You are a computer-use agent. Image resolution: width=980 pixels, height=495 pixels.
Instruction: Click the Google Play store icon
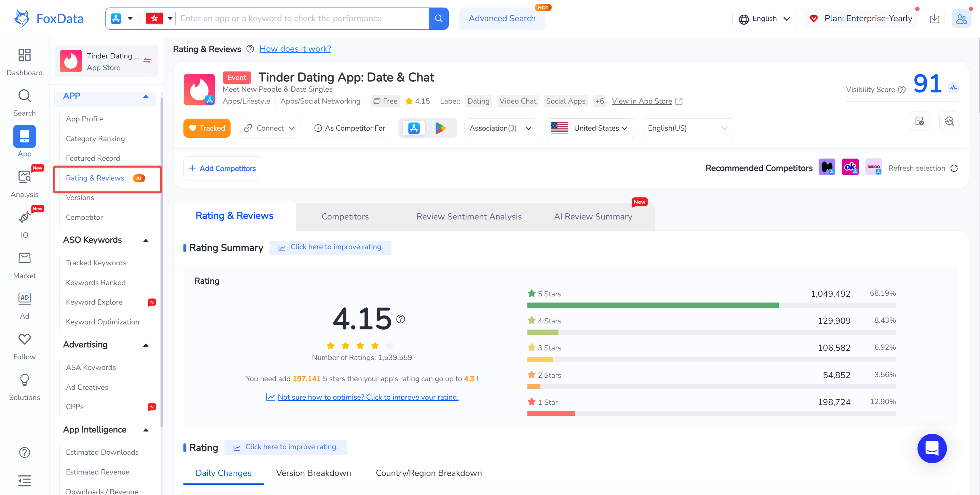click(x=440, y=128)
